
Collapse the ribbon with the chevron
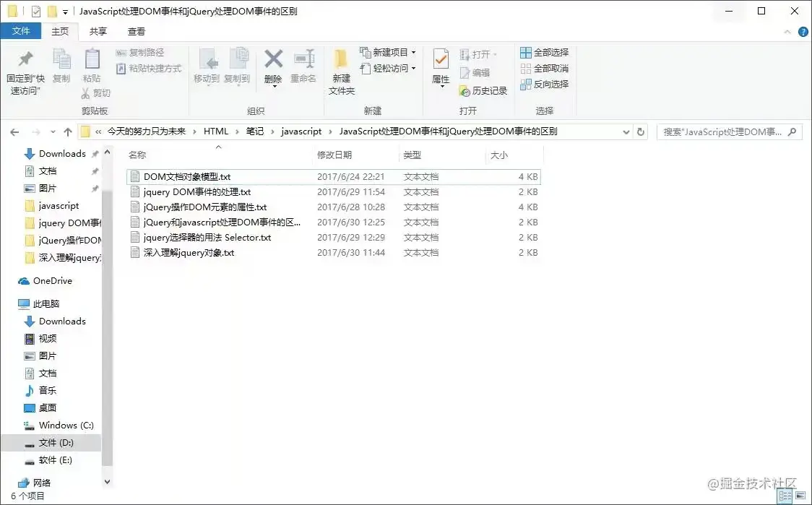787,32
